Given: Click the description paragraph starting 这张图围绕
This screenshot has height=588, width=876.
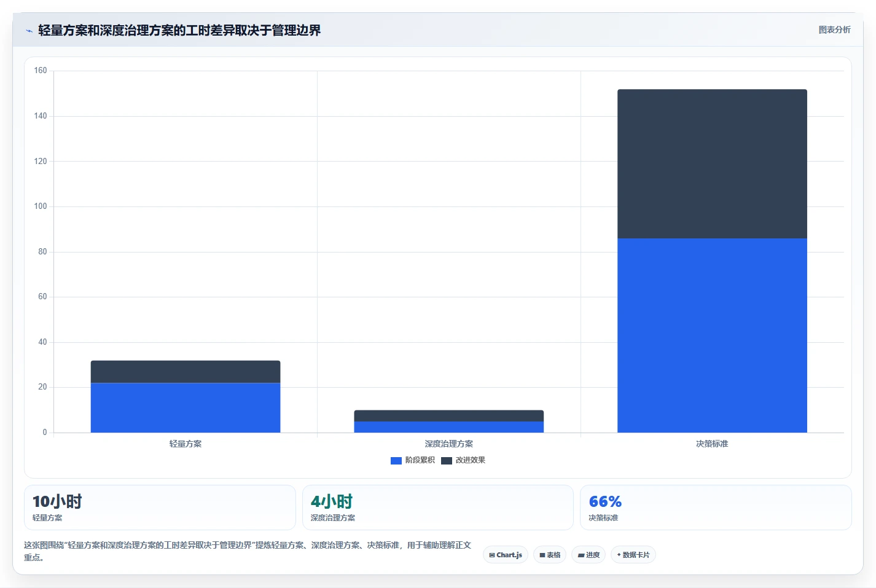Looking at the screenshot, I should 248,551.
